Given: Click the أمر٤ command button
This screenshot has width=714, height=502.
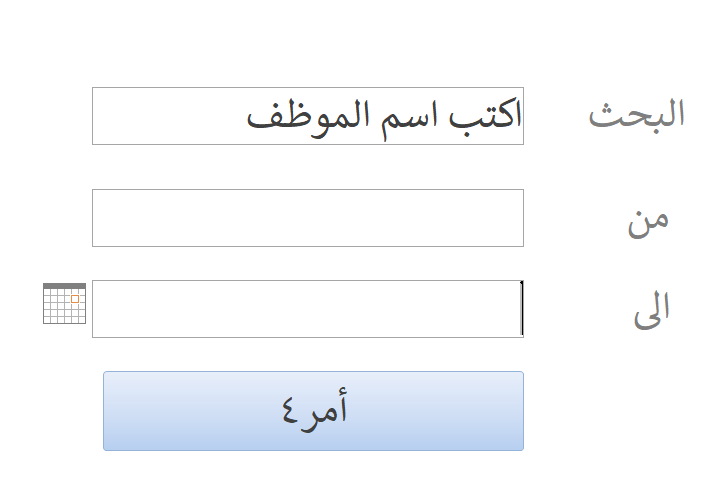Looking at the screenshot, I should click(x=313, y=411).
